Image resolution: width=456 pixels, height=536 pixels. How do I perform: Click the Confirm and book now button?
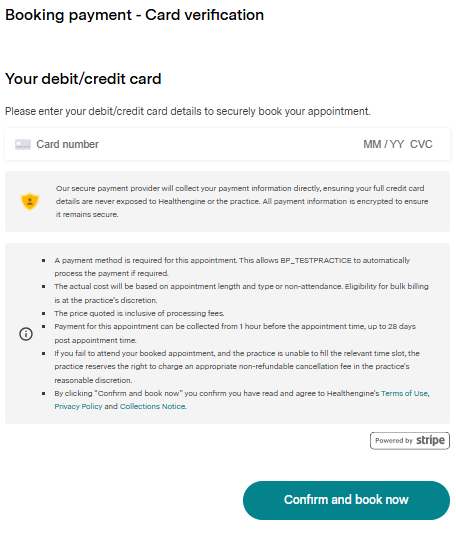click(346, 500)
